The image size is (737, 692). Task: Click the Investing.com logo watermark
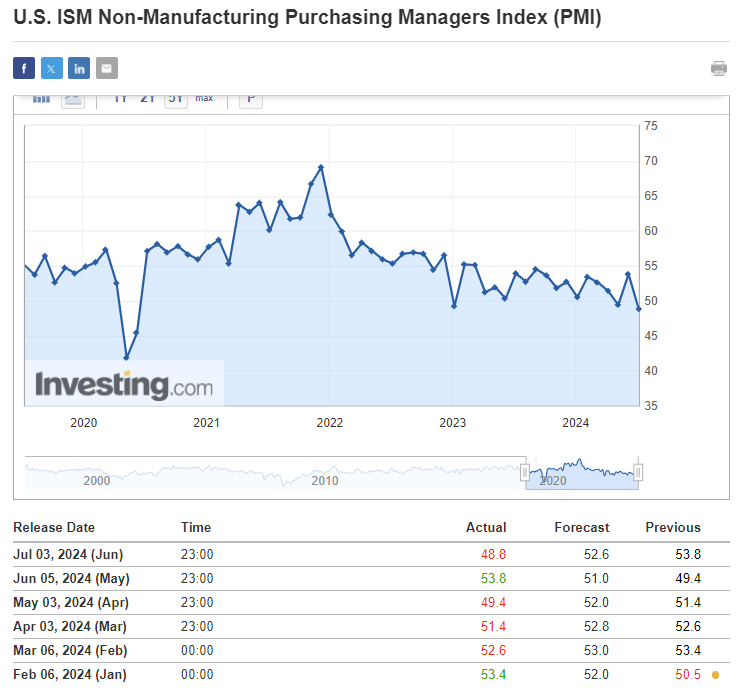[124, 384]
